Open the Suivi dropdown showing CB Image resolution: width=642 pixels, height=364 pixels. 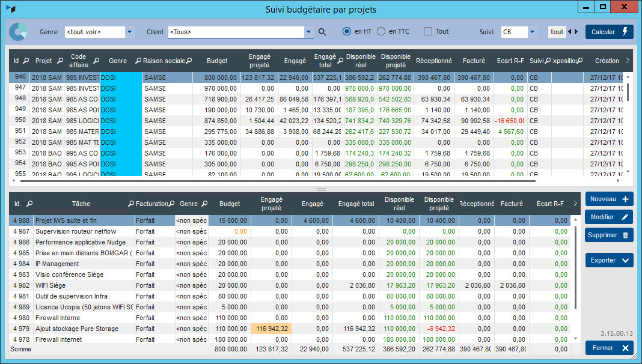532,32
